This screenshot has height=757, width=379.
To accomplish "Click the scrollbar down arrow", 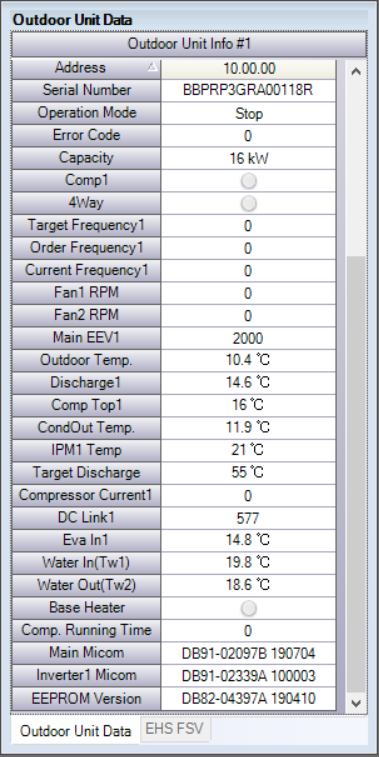I will [356, 703].
